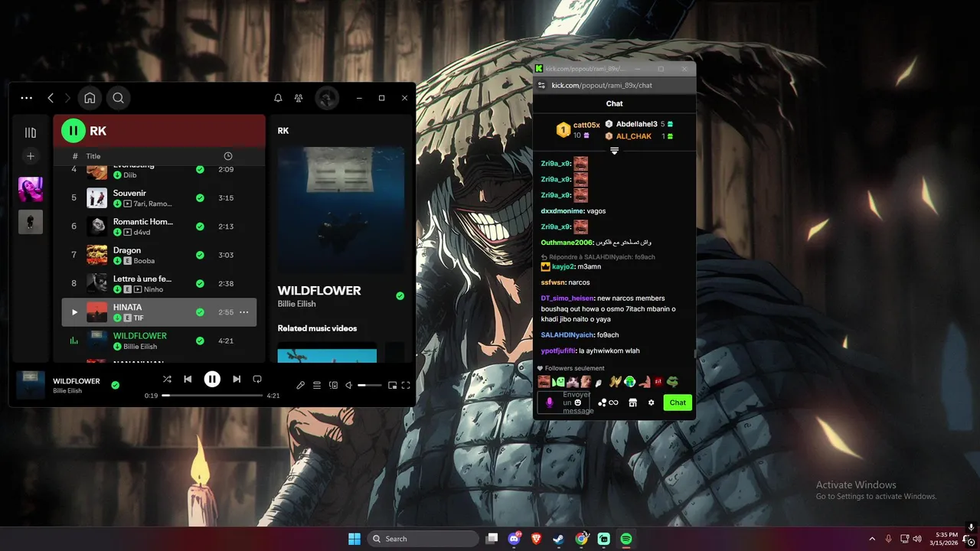The image size is (980, 551).
Task: Open related music video thumbnail
Action: click(327, 355)
